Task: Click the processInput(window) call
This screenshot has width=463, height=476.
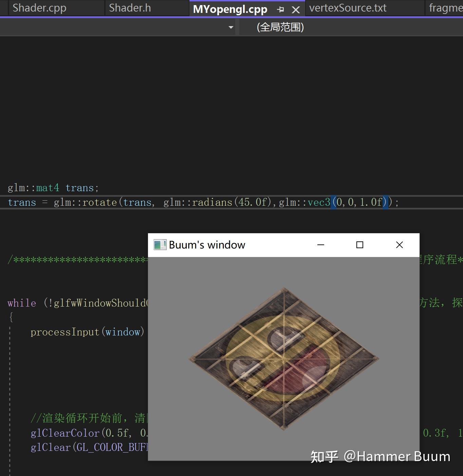Action: coord(87,332)
